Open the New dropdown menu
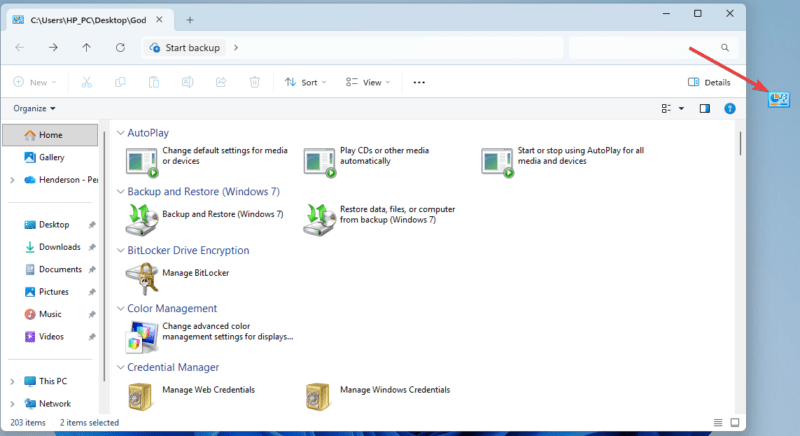The width and height of the screenshot is (800, 436). [35, 82]
